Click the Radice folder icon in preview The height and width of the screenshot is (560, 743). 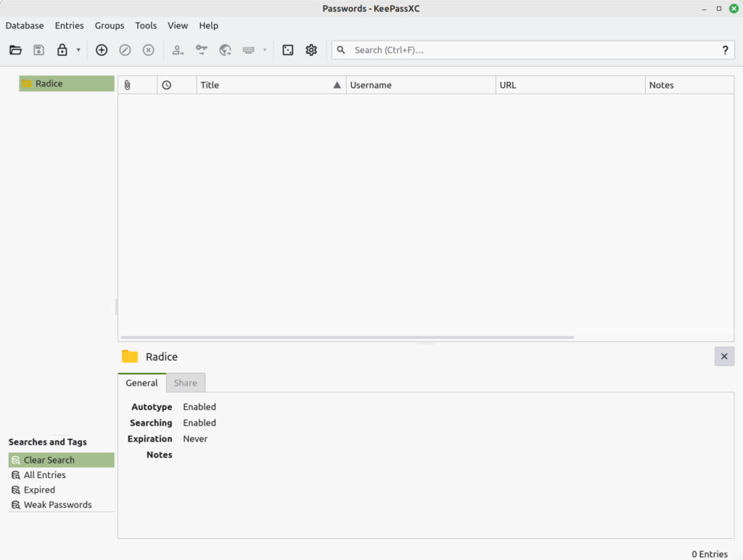[130, 356]
